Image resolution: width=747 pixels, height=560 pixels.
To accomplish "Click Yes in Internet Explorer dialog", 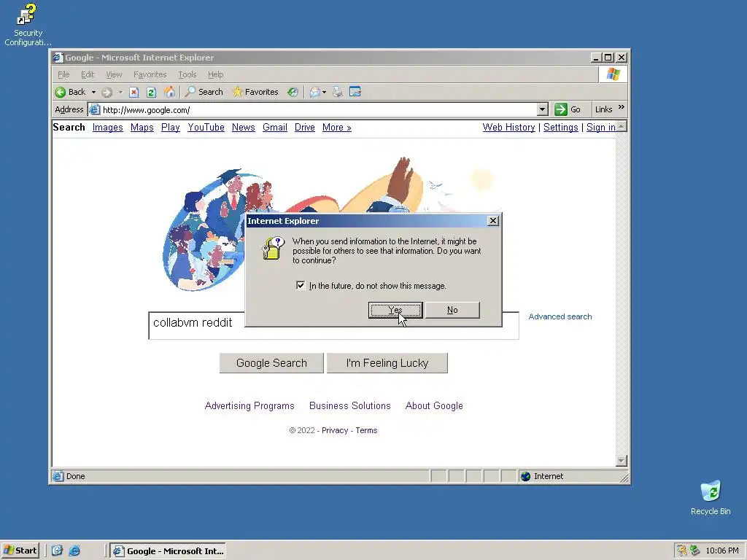I will (395, 310).
